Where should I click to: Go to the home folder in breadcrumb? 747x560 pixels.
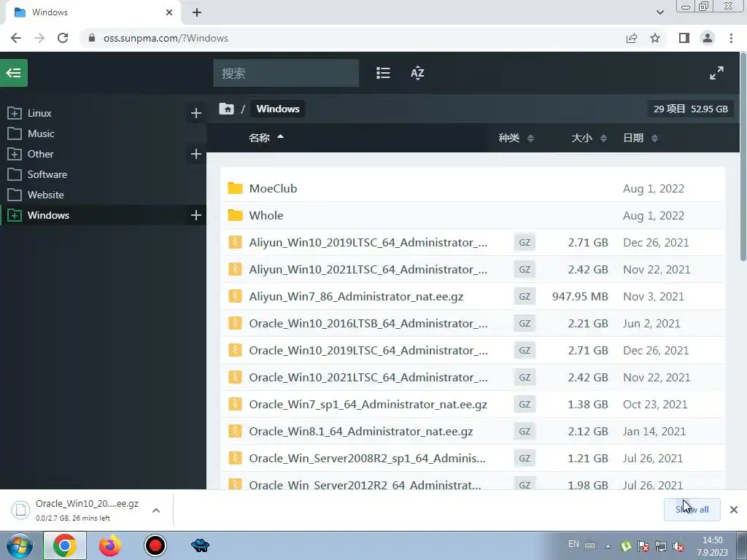226,109
